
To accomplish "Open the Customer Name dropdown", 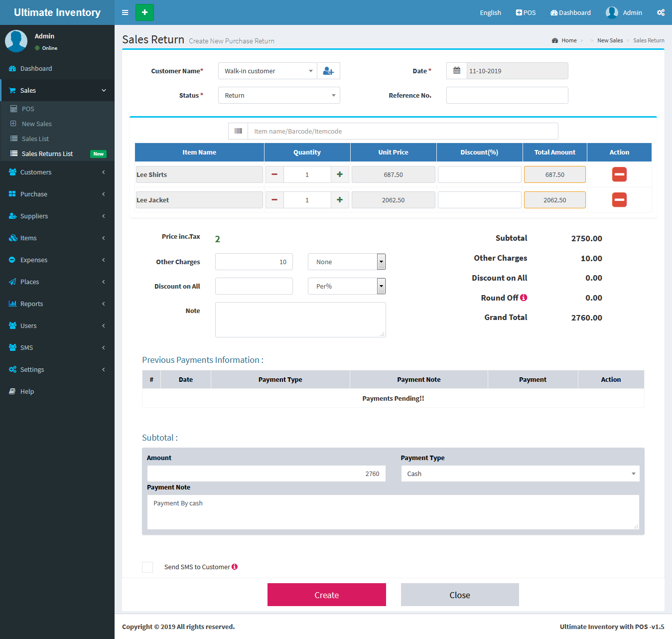I will pyautogui.click(x=267, y=71).
